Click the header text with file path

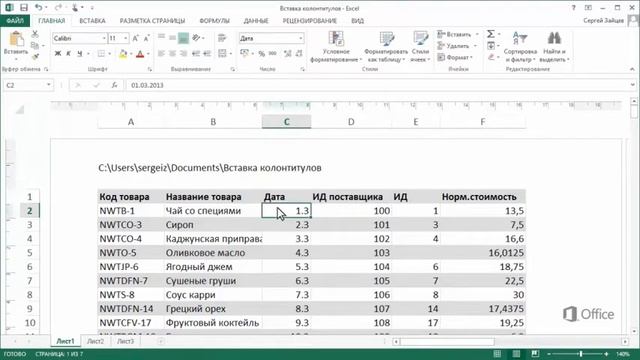tap(210, 168)
